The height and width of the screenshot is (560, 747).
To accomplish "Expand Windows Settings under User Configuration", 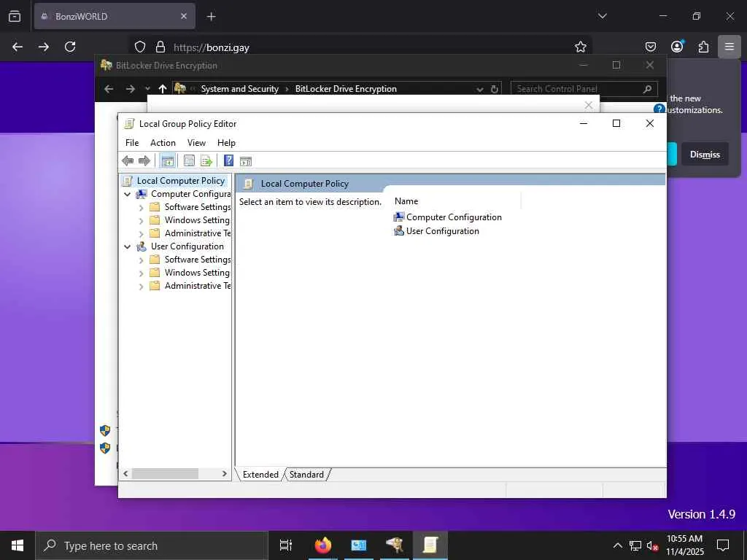I will pos(141,273).
